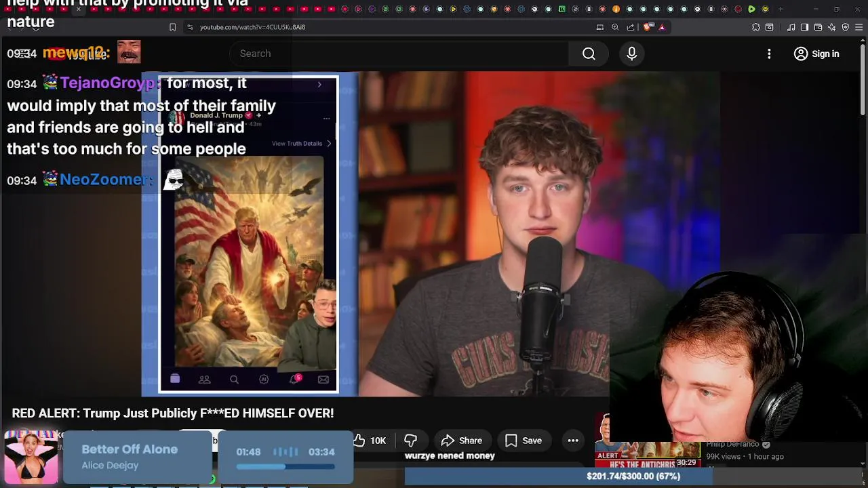Open the messages envelope icon in phone app

click(x=323, y=380)
